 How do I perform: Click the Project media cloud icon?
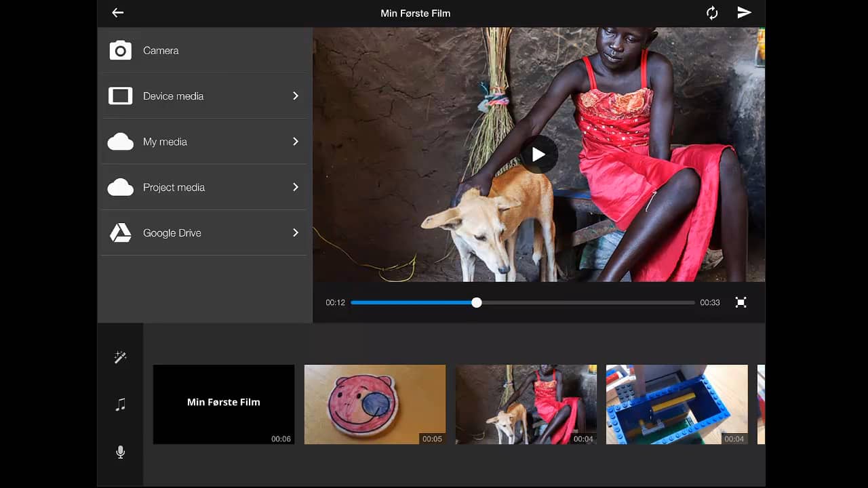click(121, 187)
